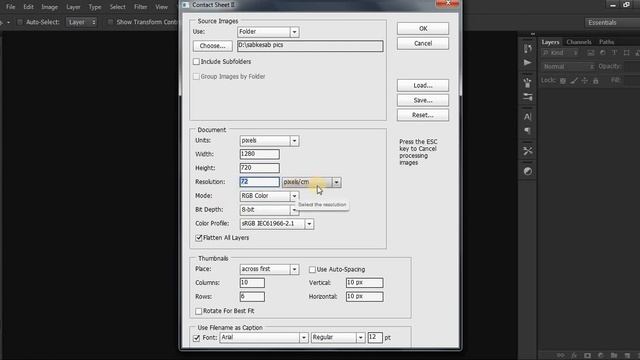Screen dimensions: 640x360
Task: Open the Essentials workspace switcher
Action: coord(612,22)
